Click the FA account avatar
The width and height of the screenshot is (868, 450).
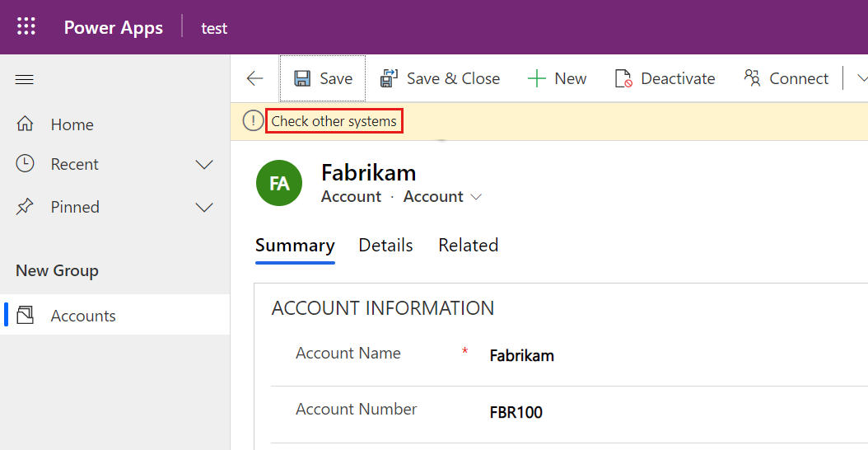(x=279, y=183)
